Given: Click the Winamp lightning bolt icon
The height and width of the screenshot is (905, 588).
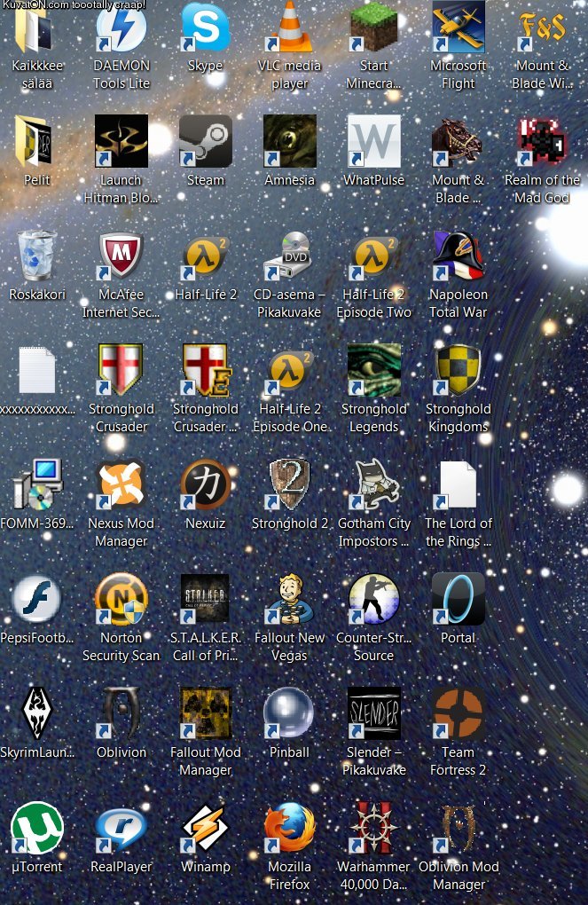Looking at the screenshot, I should tap(205, 829).
